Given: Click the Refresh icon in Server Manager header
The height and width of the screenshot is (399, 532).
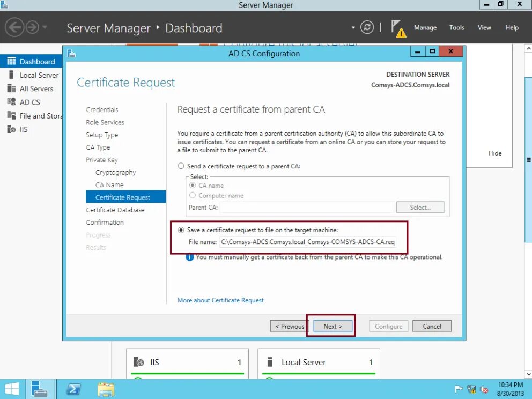Looking at the screenshot, I should pos(367,27).
